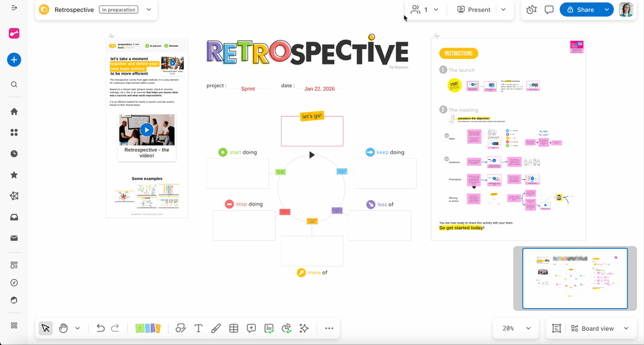Open favorites star icon

[14, 175]
